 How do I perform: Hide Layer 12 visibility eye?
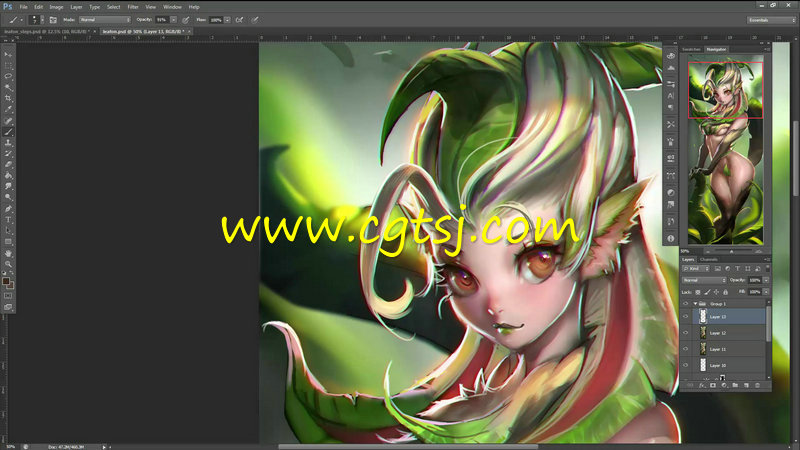[x=686, y=333]
